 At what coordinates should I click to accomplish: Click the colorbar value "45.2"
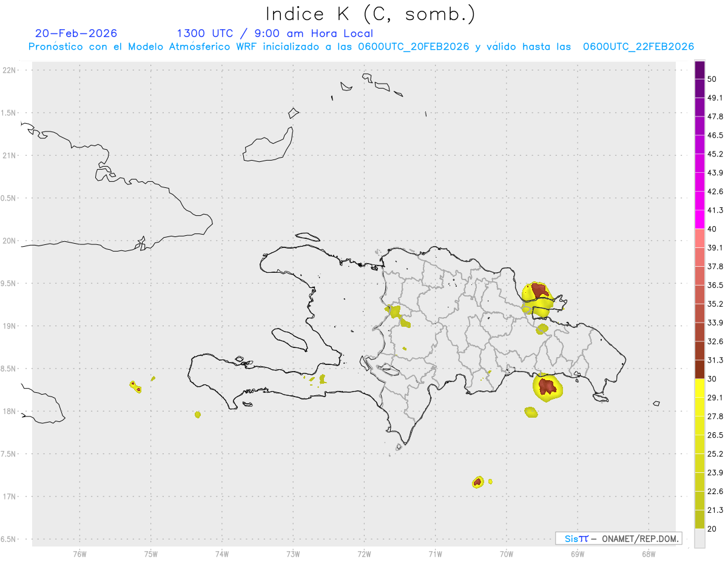point(715,154)
